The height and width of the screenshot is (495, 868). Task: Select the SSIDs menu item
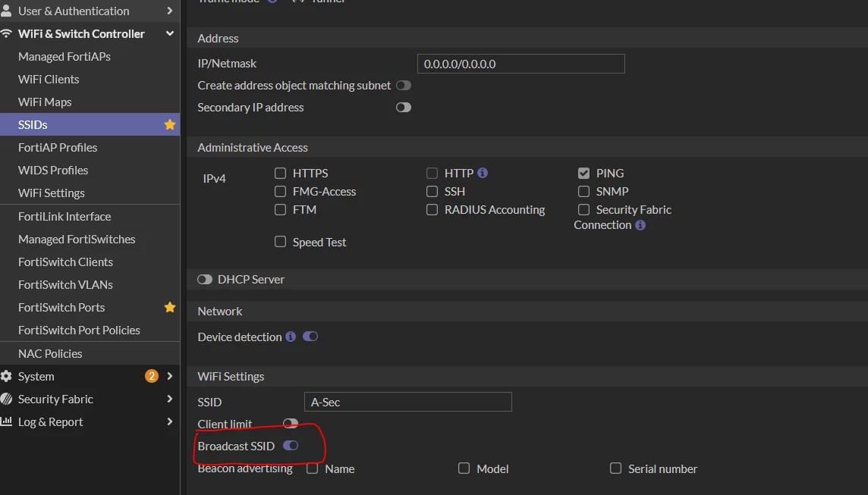[90, 124]
